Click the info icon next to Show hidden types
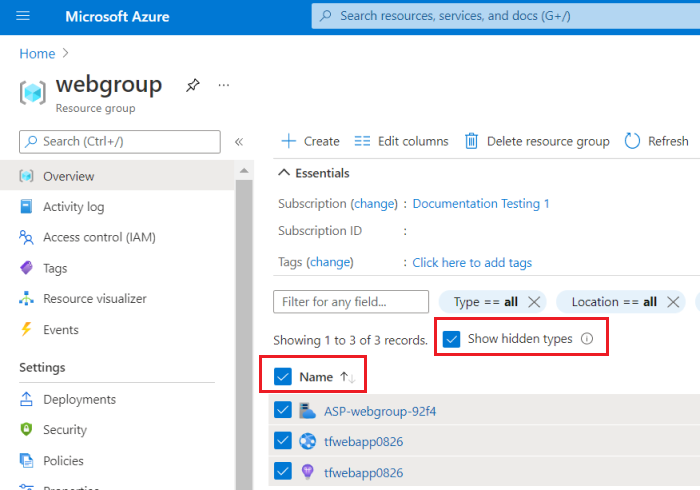 [x=587, y=339]
